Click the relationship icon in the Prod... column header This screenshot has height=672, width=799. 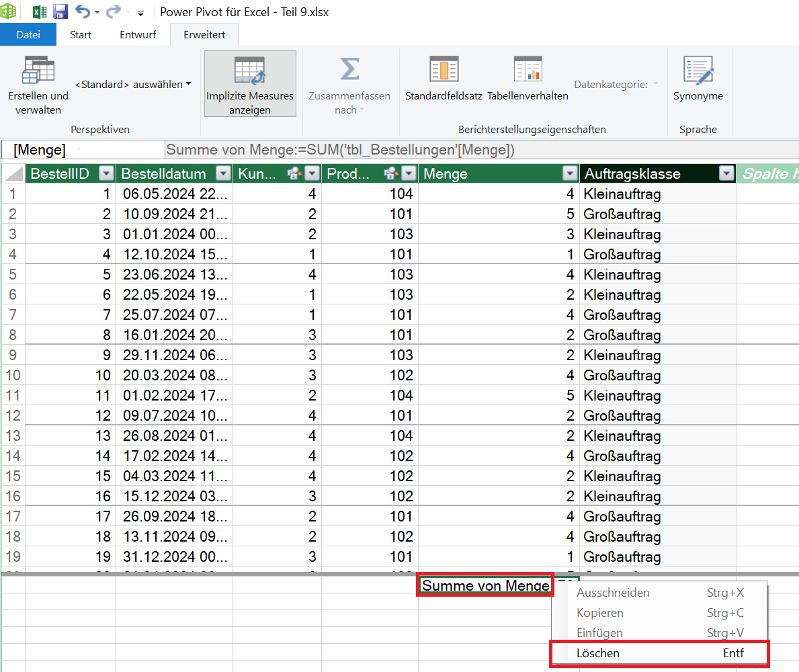(x=390, y=174)
